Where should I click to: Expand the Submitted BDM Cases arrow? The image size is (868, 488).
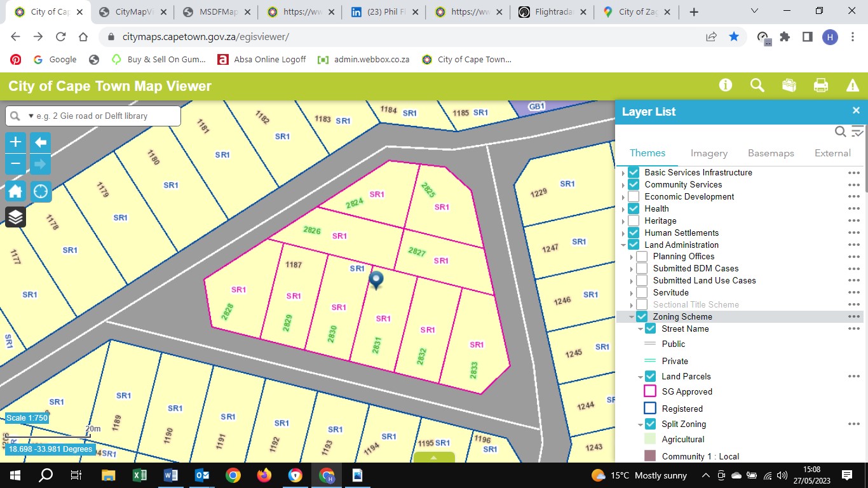(632, 269)
